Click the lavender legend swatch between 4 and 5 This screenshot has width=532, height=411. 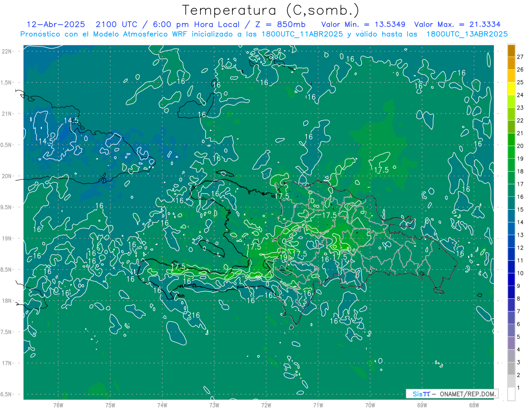(x=511, y=343)
